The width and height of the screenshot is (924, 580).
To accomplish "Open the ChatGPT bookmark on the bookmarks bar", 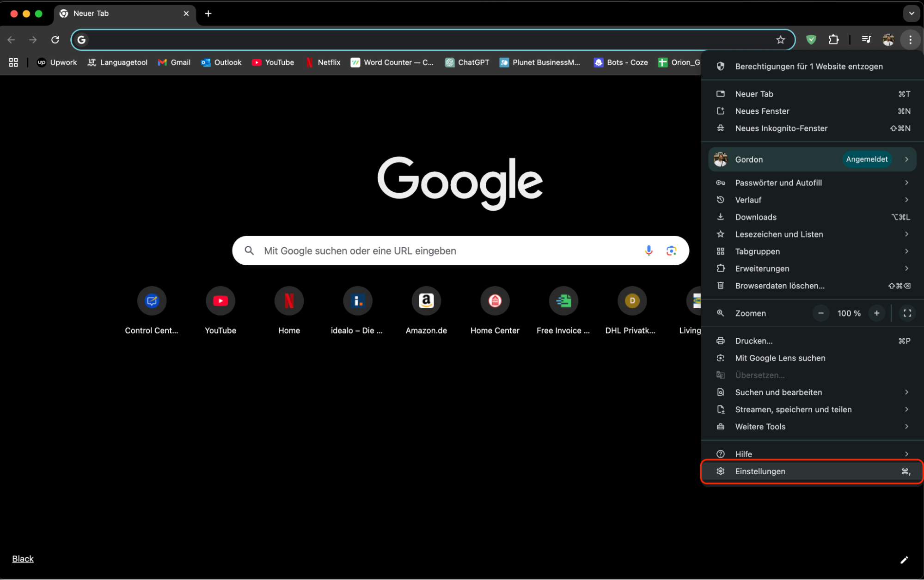I will pyautogui.click(x=467, y=62).
